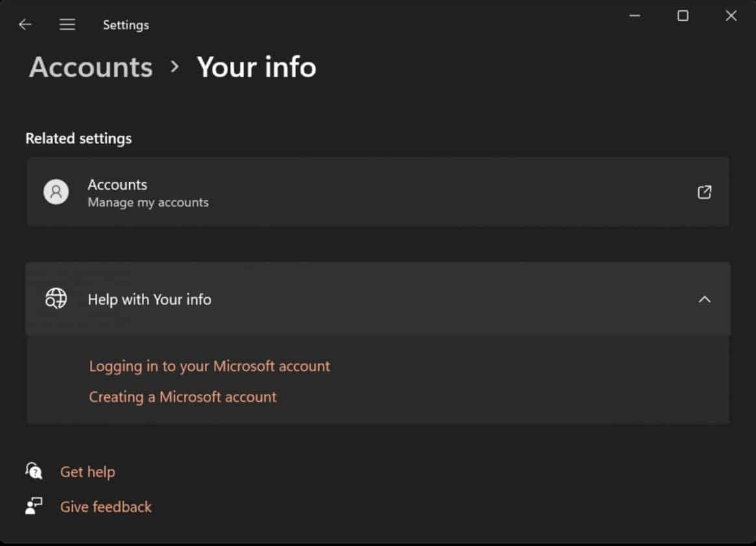Open Creating a Microsoft account

point(183,396)
